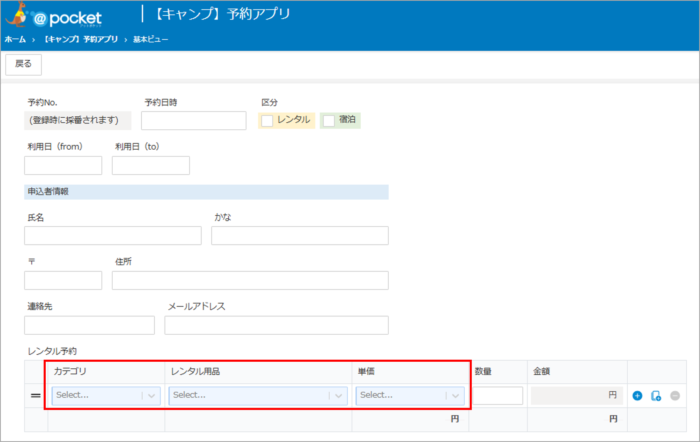700x442 pixels.
Task: Check the レンタル checkbox
Action: (x=267, y=121)
